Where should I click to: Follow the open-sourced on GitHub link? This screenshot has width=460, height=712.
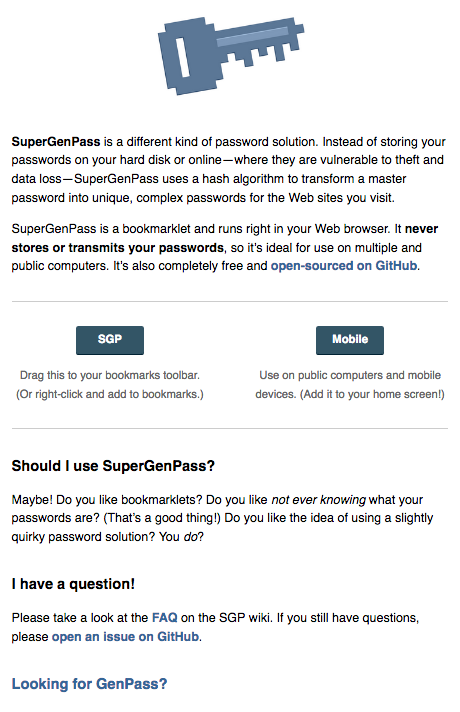coord(344,266)
